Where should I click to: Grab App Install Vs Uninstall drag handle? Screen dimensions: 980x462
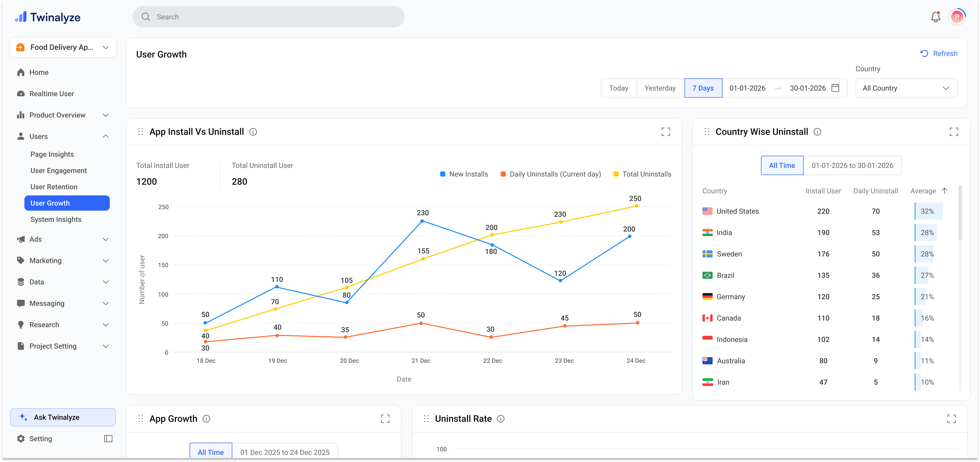tap(141, 132)
